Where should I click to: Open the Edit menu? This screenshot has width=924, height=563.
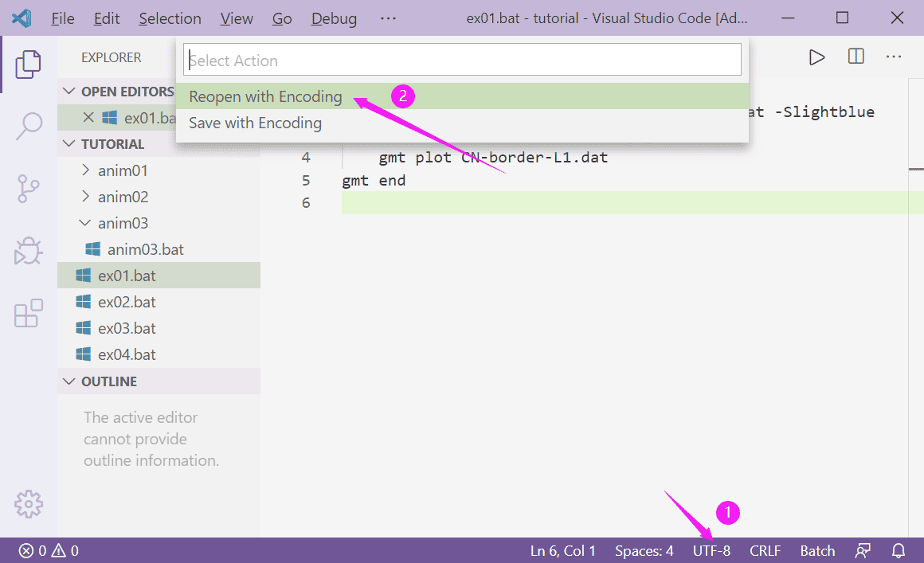click(107, 18)
